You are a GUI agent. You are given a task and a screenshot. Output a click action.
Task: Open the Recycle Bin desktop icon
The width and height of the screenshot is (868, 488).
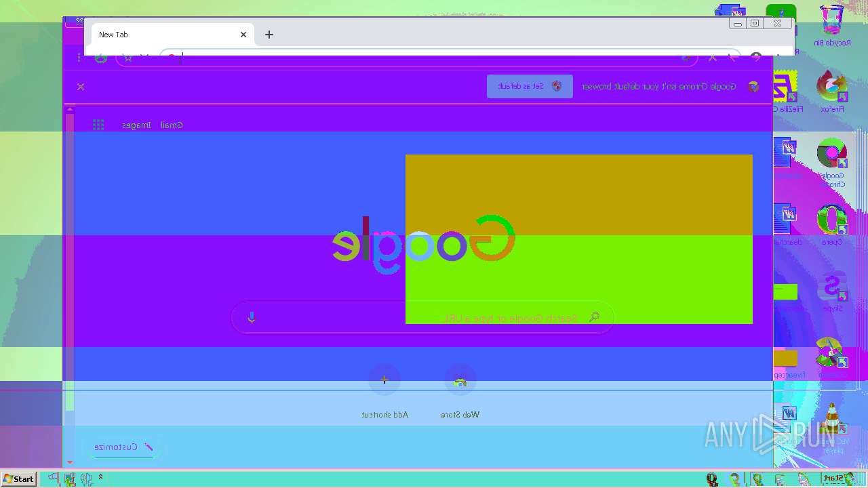832,26
